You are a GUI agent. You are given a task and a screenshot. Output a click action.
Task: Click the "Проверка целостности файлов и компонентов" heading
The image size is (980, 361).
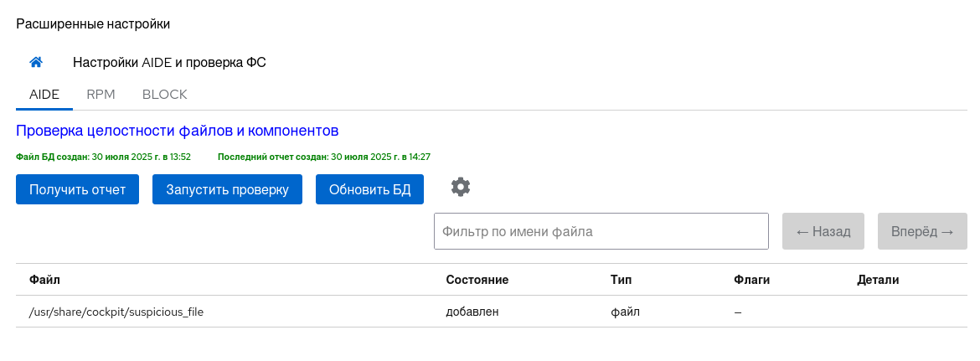pyautogui.click(x=177, y=131)
